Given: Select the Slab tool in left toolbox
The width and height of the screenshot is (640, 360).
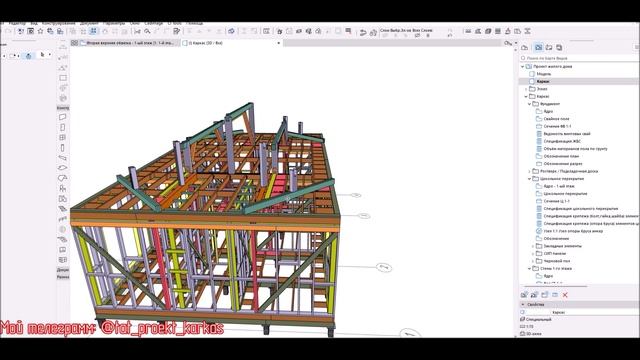Looking at the screenshot, I should 62,168.
